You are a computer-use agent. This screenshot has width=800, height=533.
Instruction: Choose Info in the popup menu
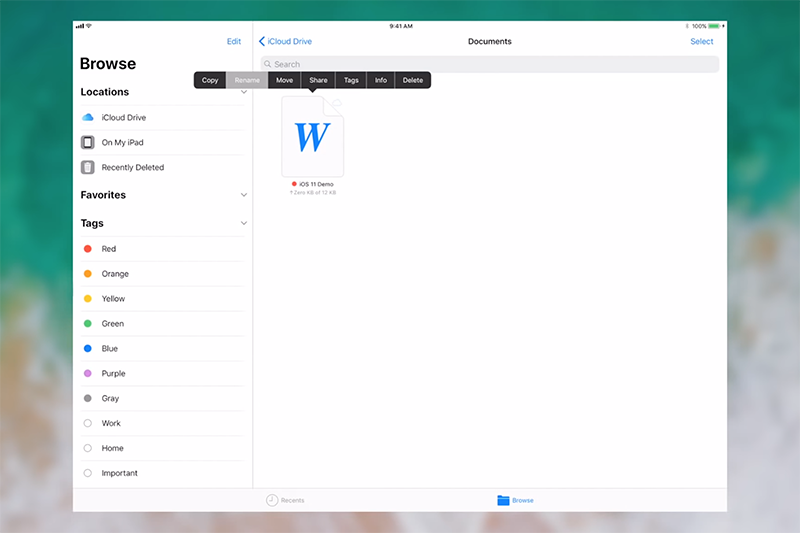[x=381, y=80]
